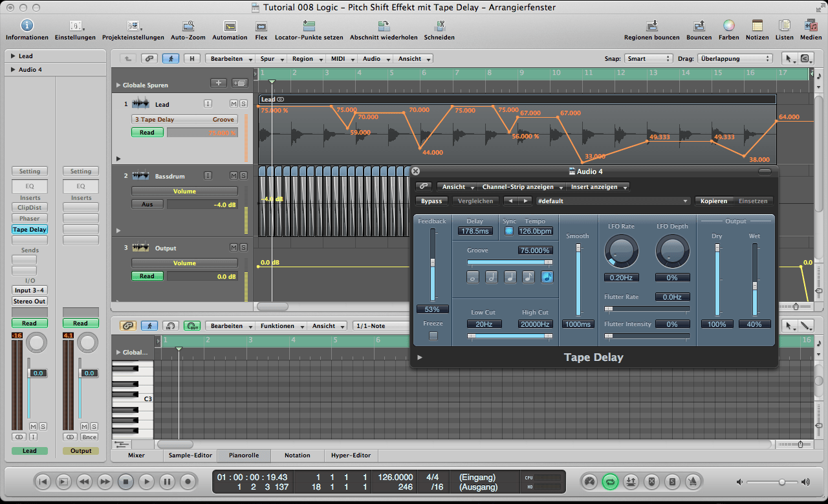Open the Notizen notes icon

(x=757, y=26)
